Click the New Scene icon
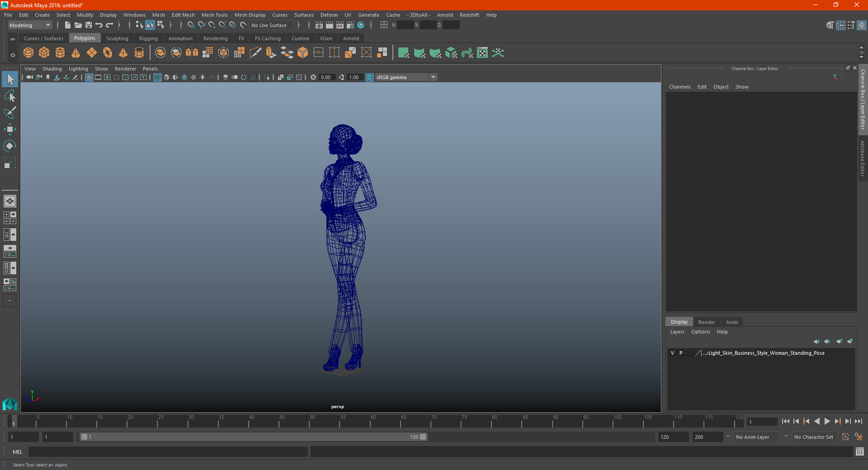This screenshot has width=868, height=470. [68, 25]
